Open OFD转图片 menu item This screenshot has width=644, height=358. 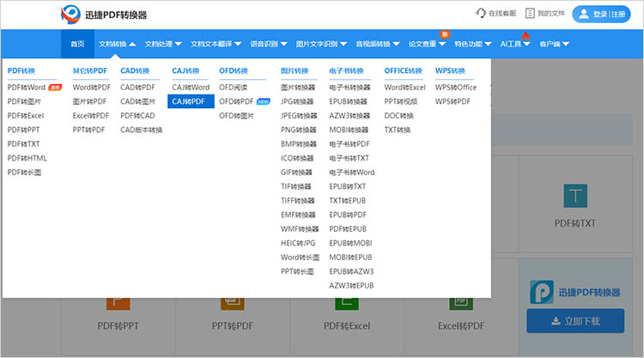(x=237, y=116)
